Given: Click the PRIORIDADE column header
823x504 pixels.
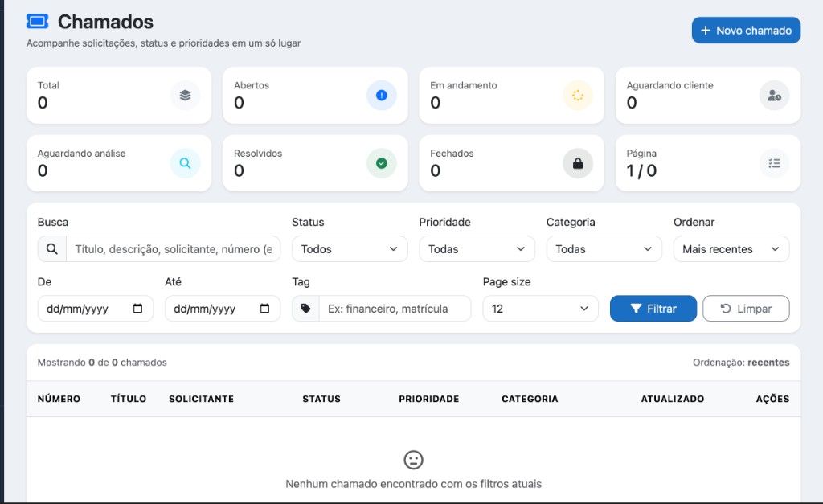Looking at the screenshot, I should pyautogui.click(x=429, y=399).
